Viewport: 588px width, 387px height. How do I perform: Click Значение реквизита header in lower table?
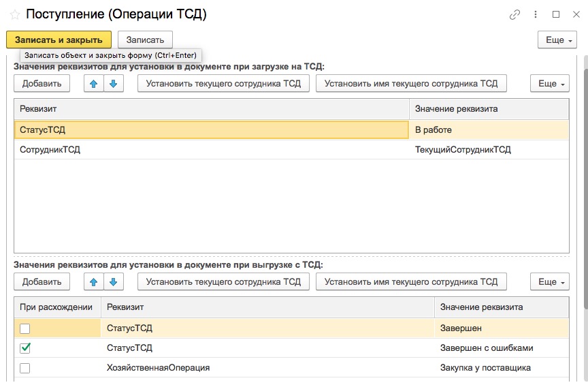click(502, 307)
